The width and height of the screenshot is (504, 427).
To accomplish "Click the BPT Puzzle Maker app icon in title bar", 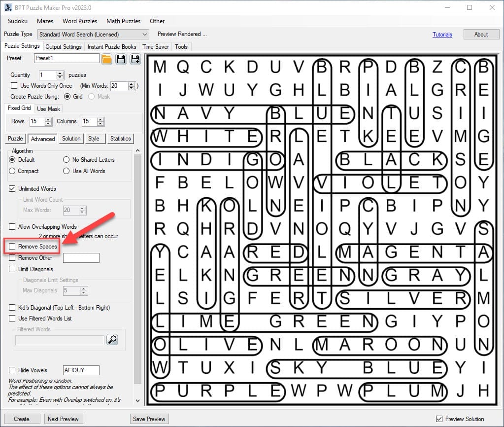I will click(8, 7).
